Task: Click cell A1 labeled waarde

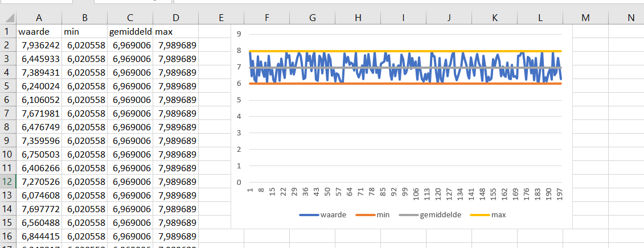Action: pos(39,31)
